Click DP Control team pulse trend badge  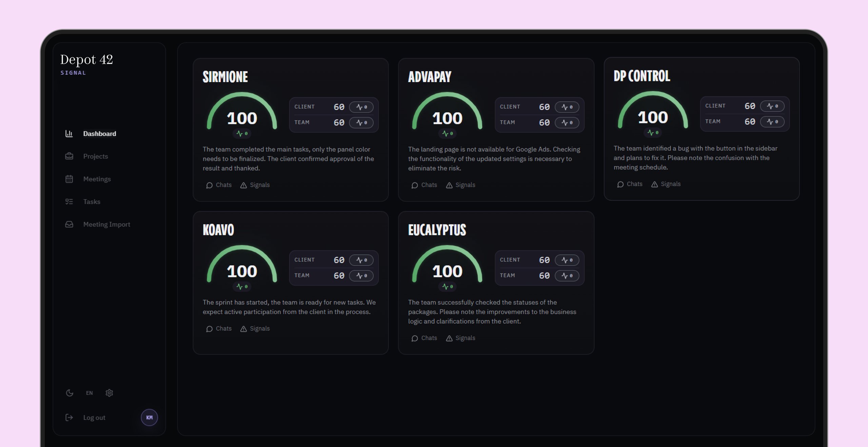click(772, 122)
